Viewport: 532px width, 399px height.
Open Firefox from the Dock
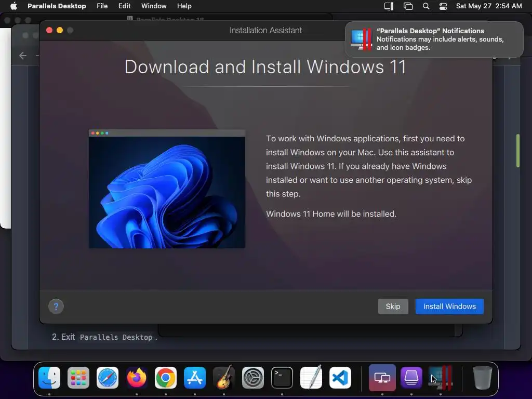point(137,378)
